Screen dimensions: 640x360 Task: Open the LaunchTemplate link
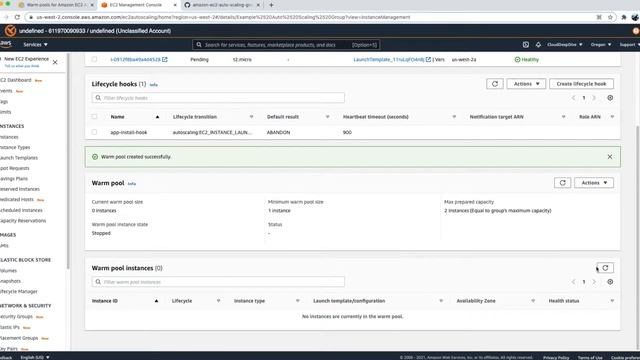pyautogui.click(x=389, y=60)
